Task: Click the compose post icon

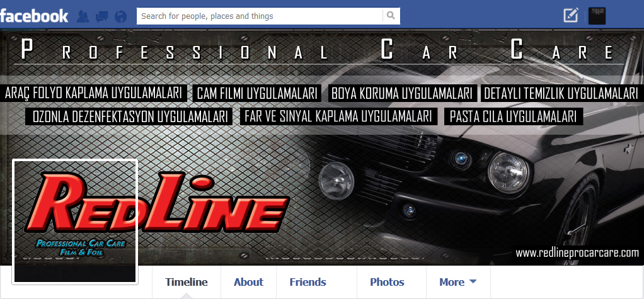Action: (x=571, y=16)
